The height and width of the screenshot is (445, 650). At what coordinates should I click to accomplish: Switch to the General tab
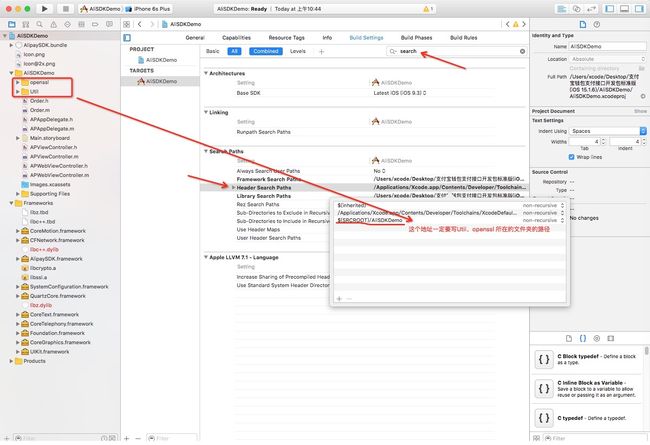coord(195,38)
